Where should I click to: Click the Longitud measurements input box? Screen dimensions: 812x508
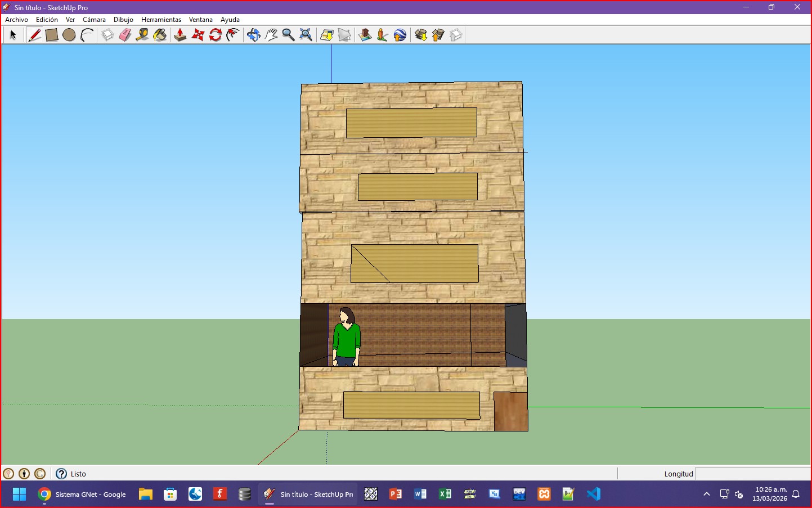coord(752,474)
